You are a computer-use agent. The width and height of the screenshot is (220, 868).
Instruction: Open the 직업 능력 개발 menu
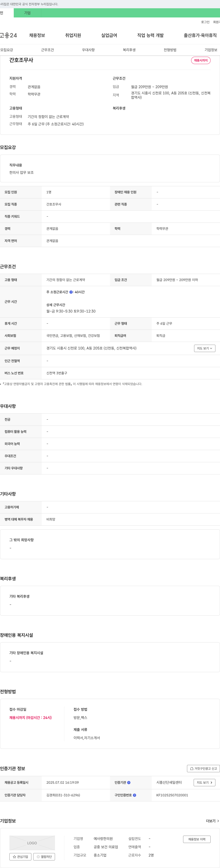click(x=150, y=35)
